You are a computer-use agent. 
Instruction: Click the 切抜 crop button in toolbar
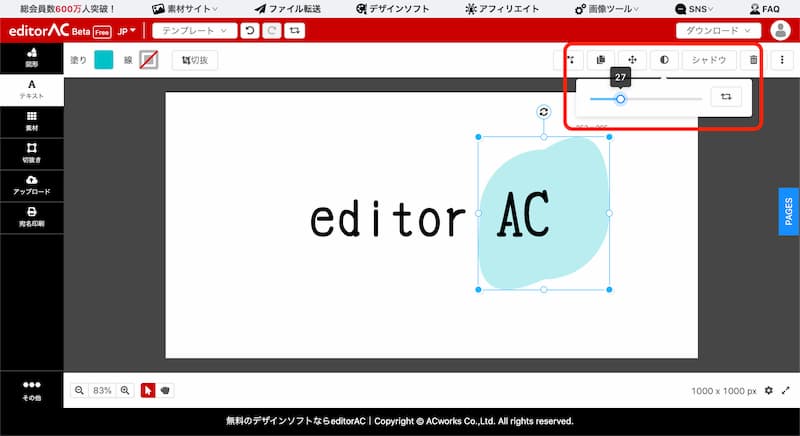click(195, 60)
